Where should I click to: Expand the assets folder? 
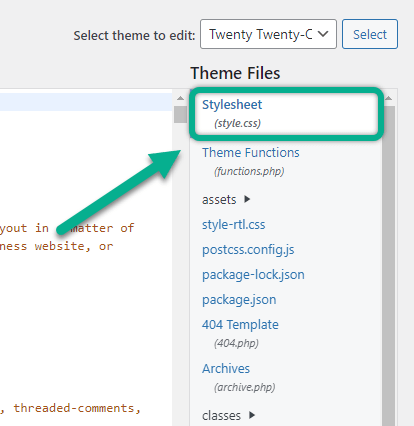[226, 200]
